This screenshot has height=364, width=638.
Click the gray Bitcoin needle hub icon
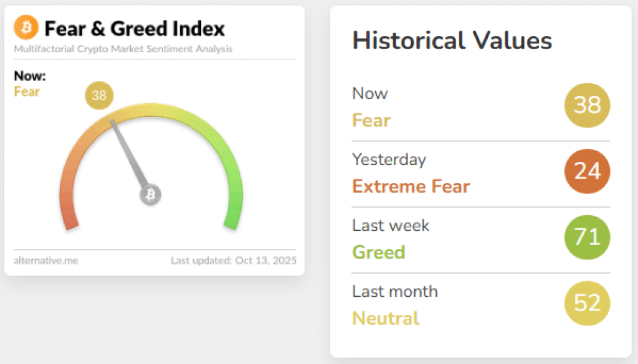[150, 195]
